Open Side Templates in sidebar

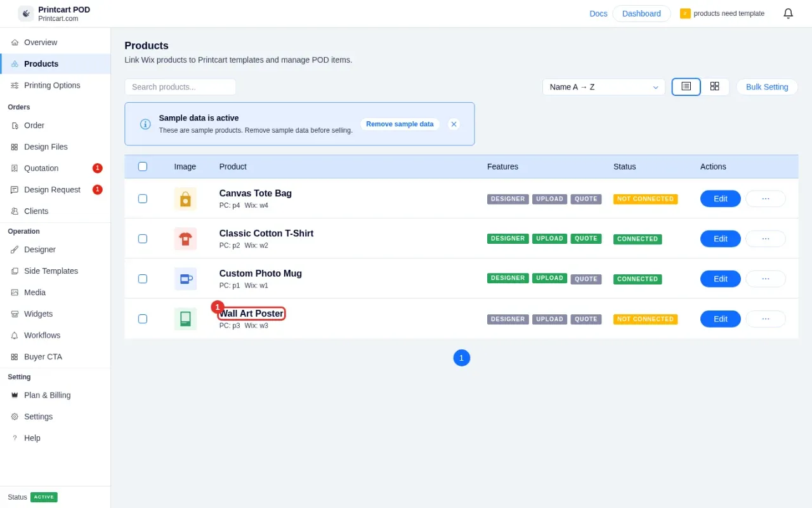pyautogui.click(x=55, y=271)
